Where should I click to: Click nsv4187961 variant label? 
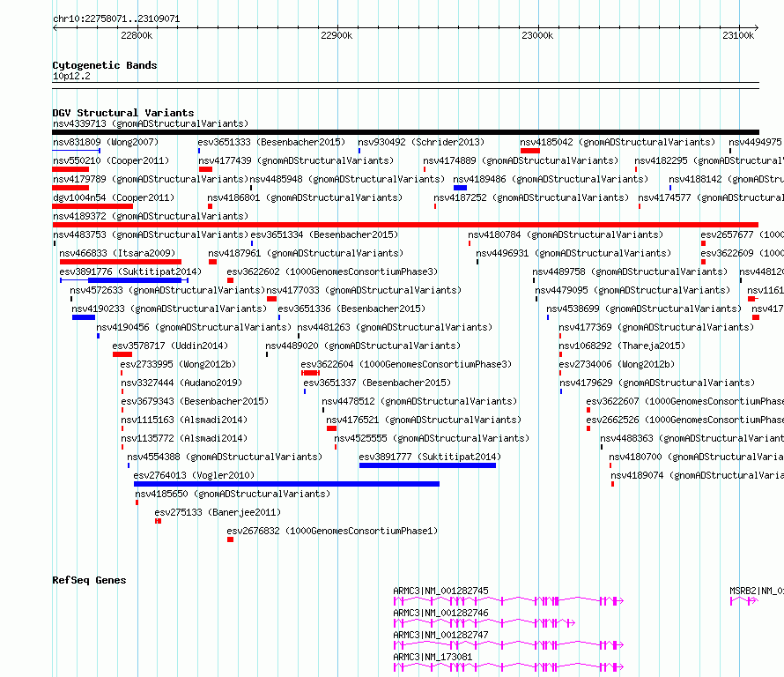pos(306,253)
